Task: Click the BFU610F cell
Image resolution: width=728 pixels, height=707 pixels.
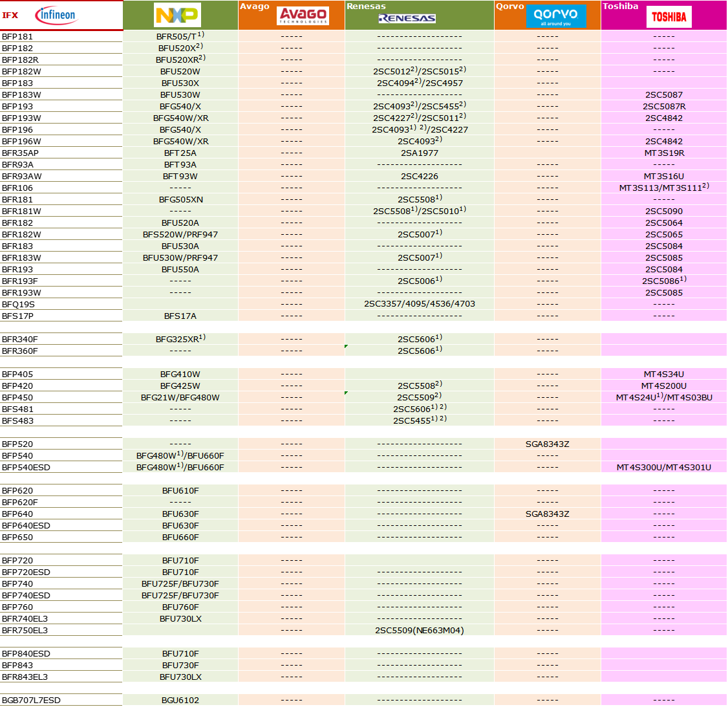Action: click(180, 490)
